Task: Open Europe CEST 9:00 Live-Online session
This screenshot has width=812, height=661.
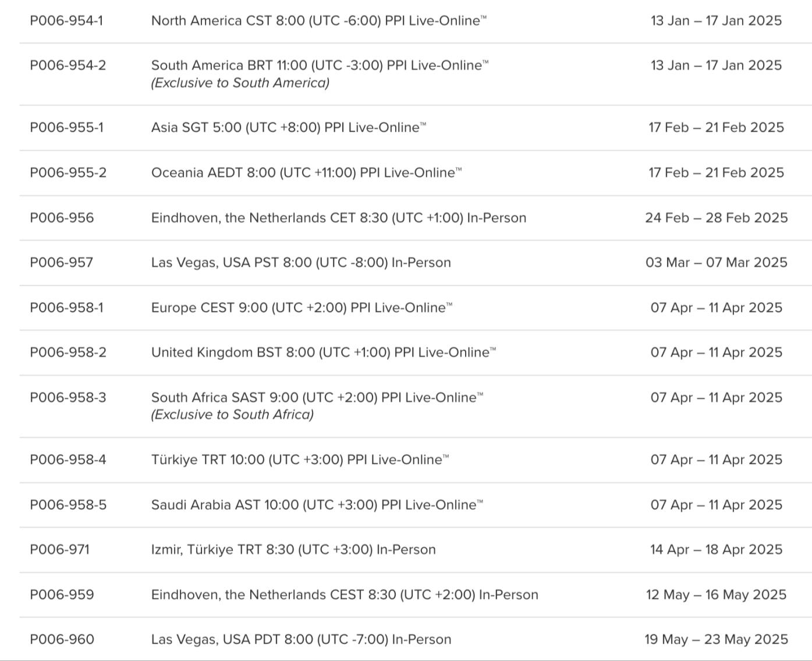Action: pyautogui.click(x=302, y=307)
